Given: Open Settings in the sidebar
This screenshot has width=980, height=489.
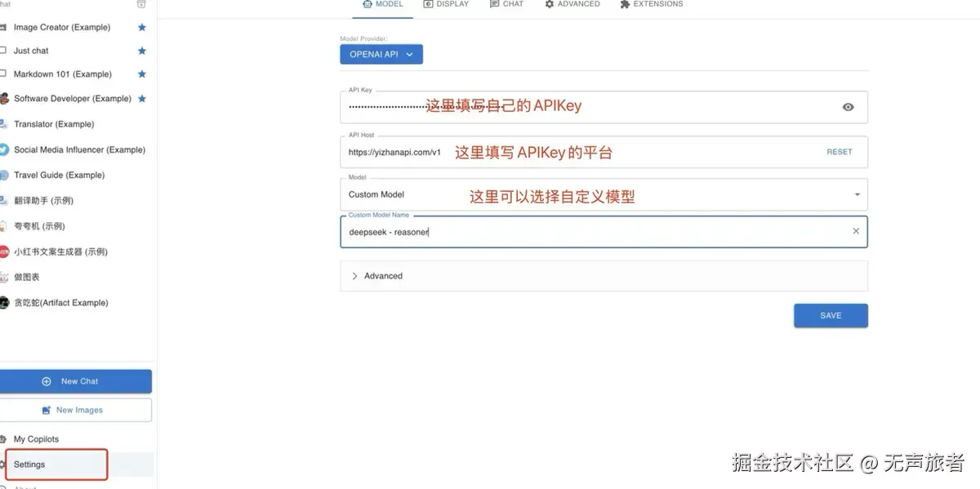Looking at the screenshot, I should (77, 465).
